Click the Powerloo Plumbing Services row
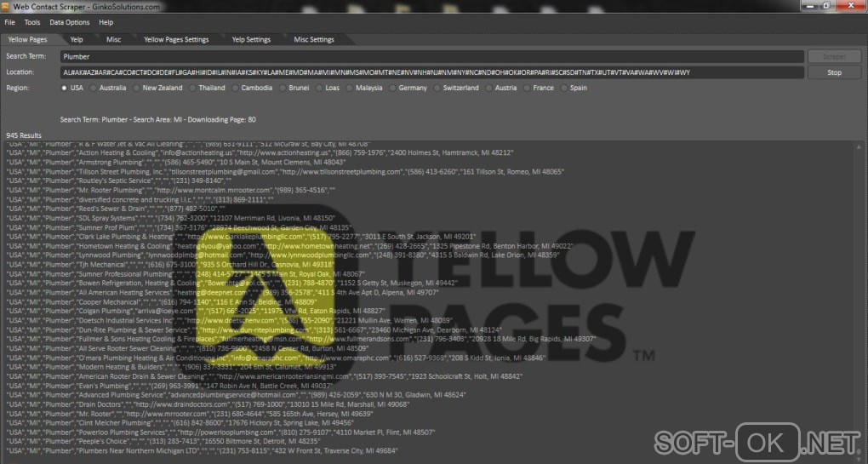 pyautogui.click(x=220, y=432)
